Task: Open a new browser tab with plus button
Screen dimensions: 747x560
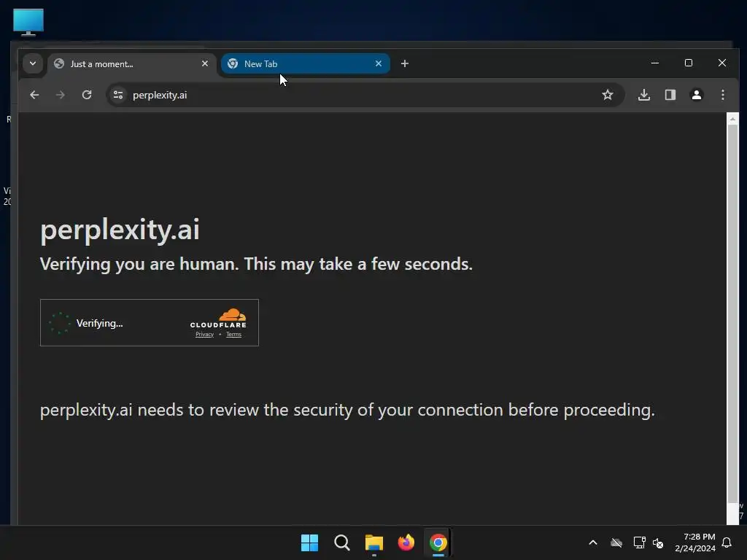Action: (x=404, y=63)
